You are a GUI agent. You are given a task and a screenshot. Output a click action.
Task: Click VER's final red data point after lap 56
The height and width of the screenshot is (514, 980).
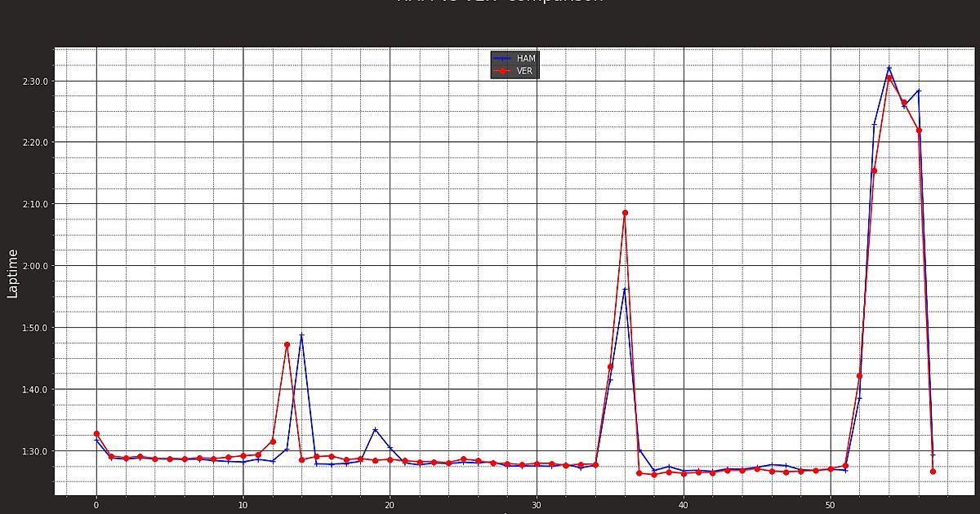coord(933,472)
